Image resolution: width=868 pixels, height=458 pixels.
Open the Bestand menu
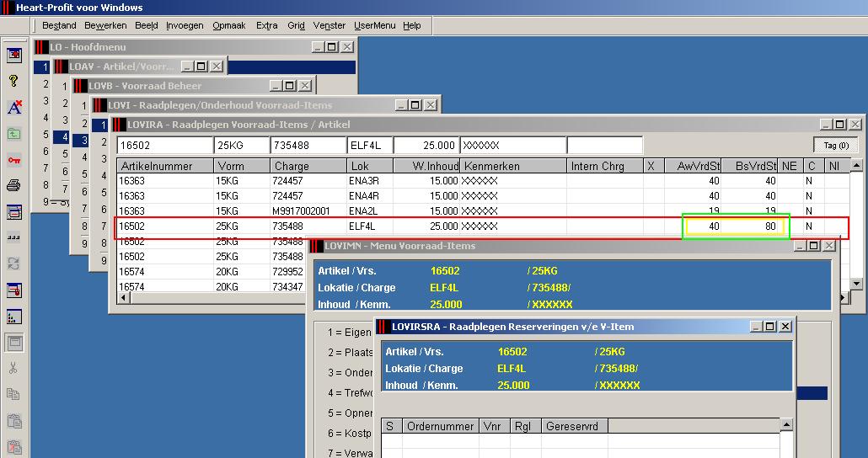pyautogui.click(x=59, y=25)
